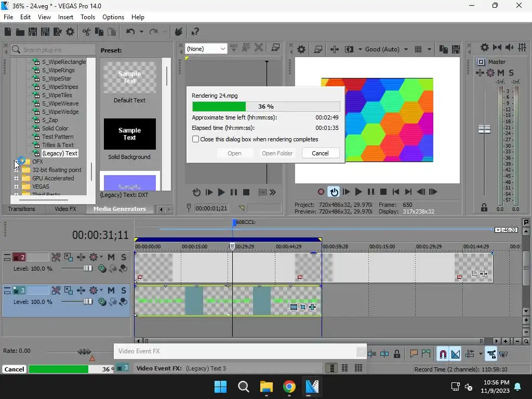
Task: Switch to the Transitions tab
Action: point(22,209)
